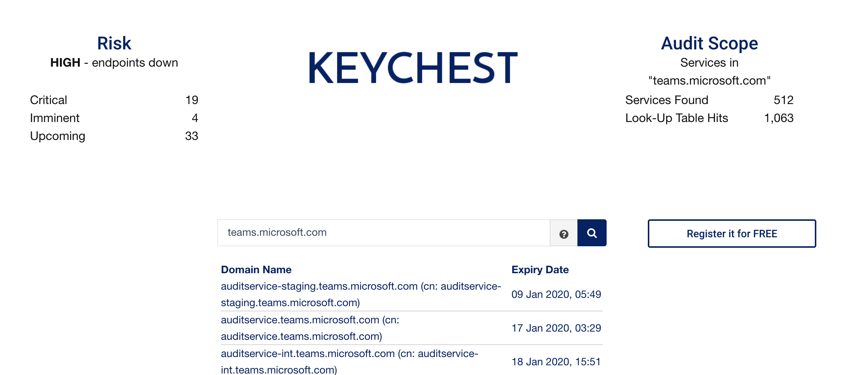Click the Critical count 19

pyautogui.click(x=192, y=100)
